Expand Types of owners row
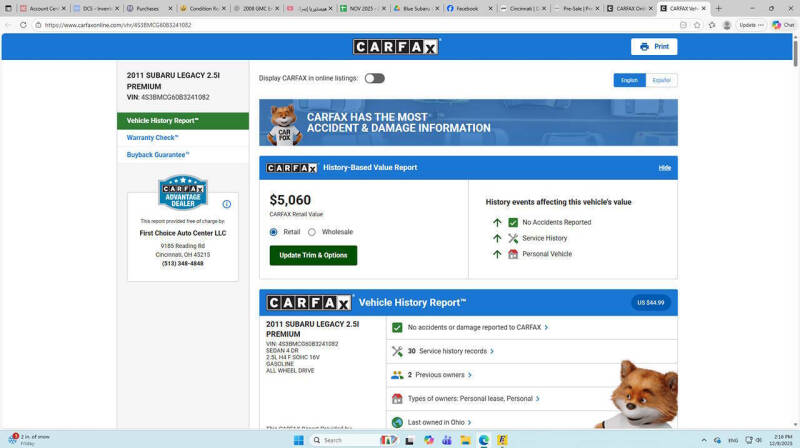Image resolution: width=800 pixels, height=448 pixels. tap(538, 399)
